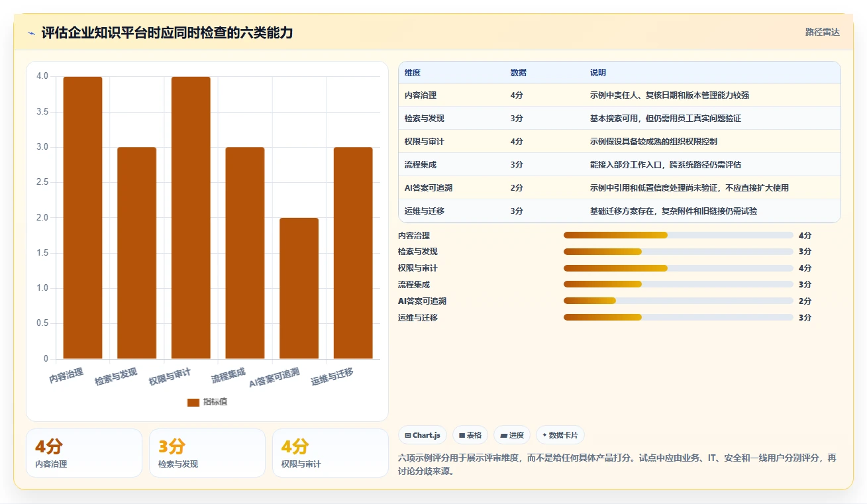Click the page title 评估企业知识平台时应同时检查的六类能力

[x=167, y=32]
